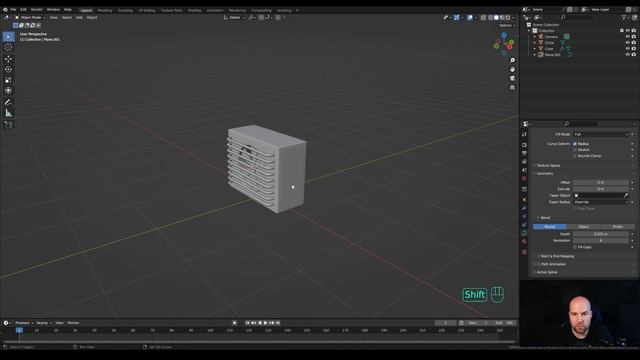Open the Global transform orientation dropdown
Viewport: 640px width, 360px height.
pos(235,18)
